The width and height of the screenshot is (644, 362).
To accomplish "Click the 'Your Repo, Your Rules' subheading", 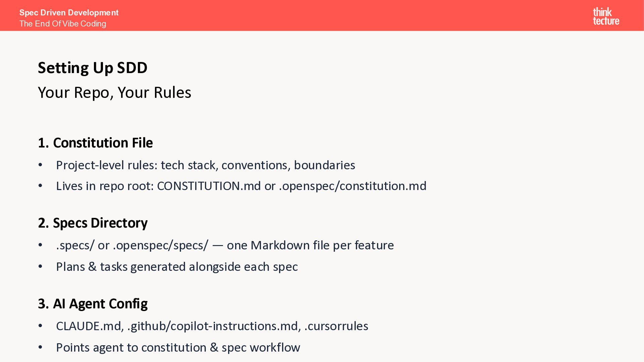I will [x=114, y=93].
